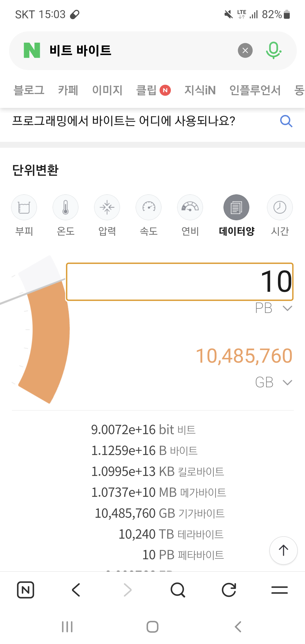Select the 연비 fuel efficiency converter icon
Viewport: 305px width, 644px height.
(190, 208)
